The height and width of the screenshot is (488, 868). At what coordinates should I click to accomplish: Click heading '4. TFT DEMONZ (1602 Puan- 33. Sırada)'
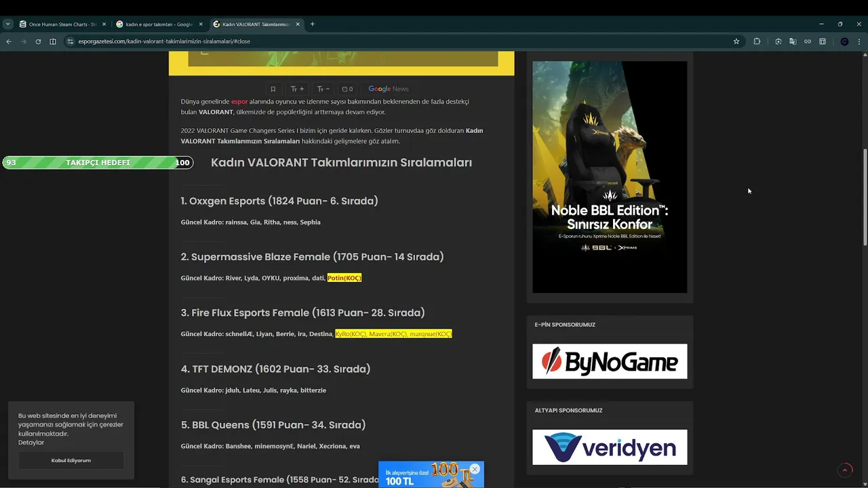click(275, 369)
